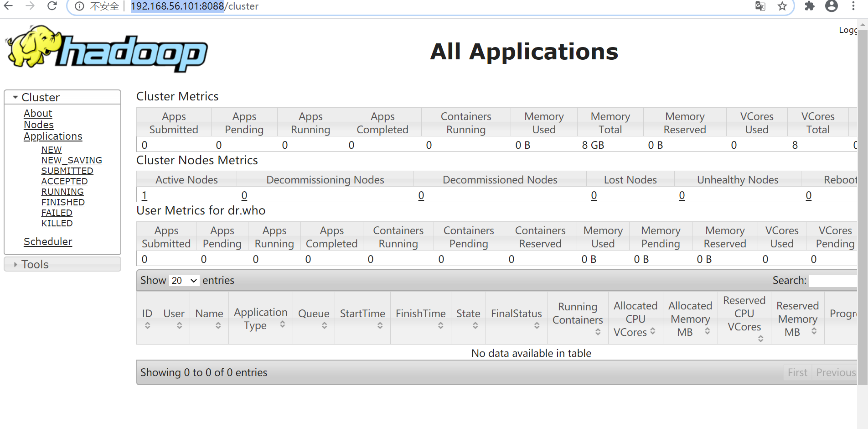This screenshot has width=868, height=429.
Task: Filter applications by KILLED state
Action: [x=57, y=223]
